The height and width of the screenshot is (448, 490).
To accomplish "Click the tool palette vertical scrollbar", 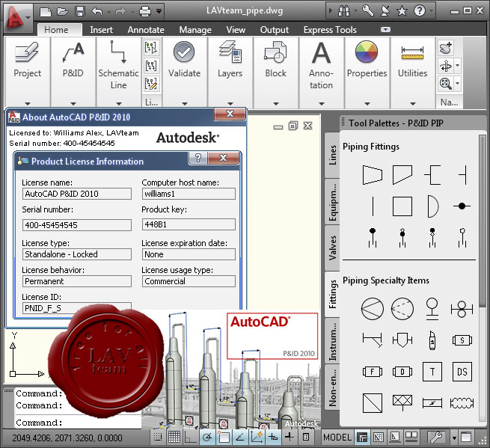I will pos(483,278).
